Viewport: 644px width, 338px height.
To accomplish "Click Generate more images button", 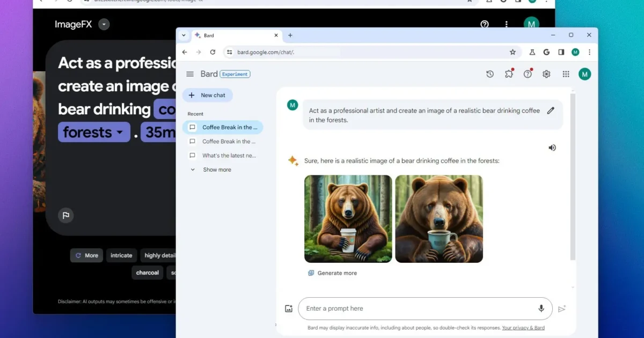I will tap(332, 273).
